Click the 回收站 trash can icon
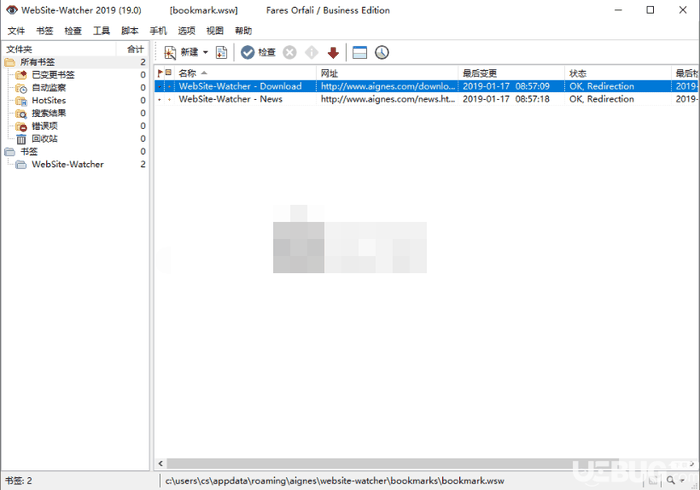This screenshot has width=700, height=490. pos(21,139)
